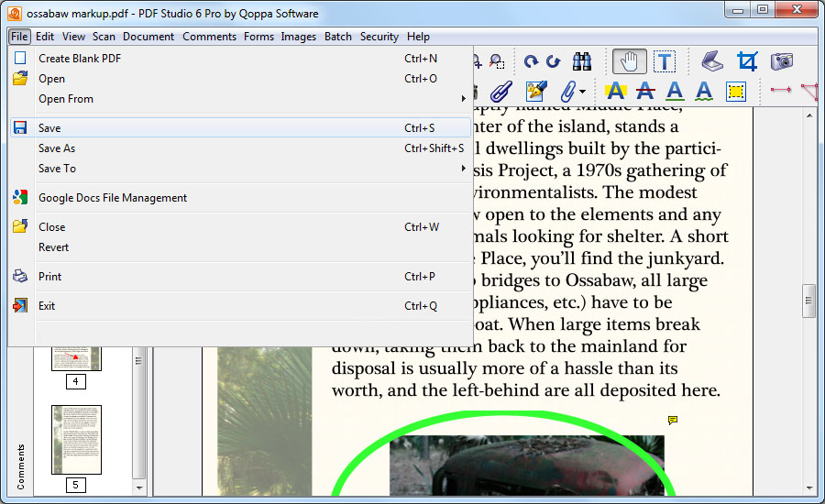Image resolution: width=825 pixels, height=504 pixels.
Task: Select the Crop page tool
Action: (x=746, y=61)
